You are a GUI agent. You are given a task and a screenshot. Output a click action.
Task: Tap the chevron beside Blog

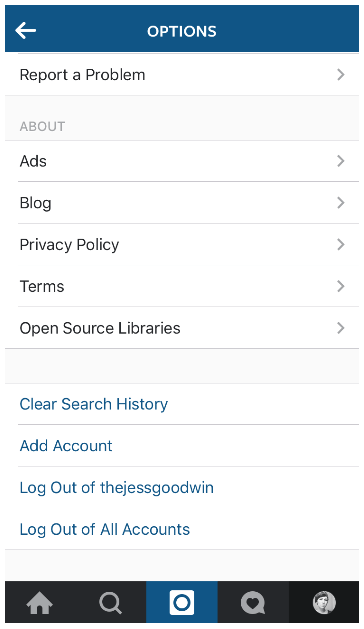(341, 203)
